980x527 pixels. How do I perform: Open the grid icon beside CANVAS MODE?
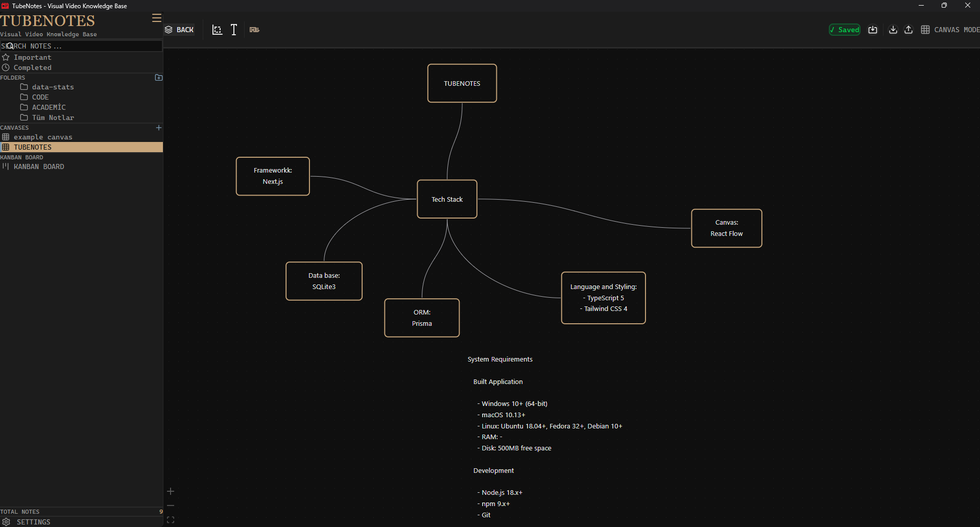pos(926,30)
